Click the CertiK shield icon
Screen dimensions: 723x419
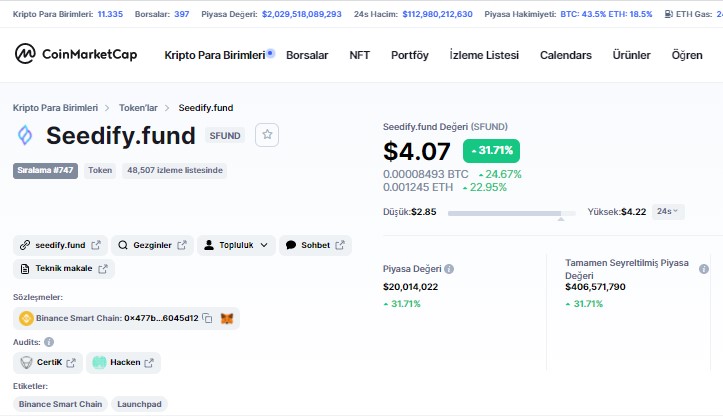pos(26,362)
